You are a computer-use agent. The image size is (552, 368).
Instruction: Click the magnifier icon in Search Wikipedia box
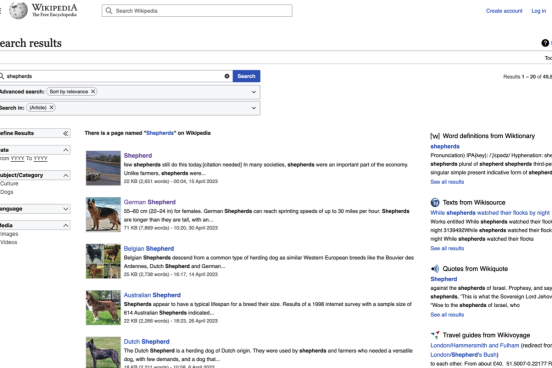click(x=109, y=11)
